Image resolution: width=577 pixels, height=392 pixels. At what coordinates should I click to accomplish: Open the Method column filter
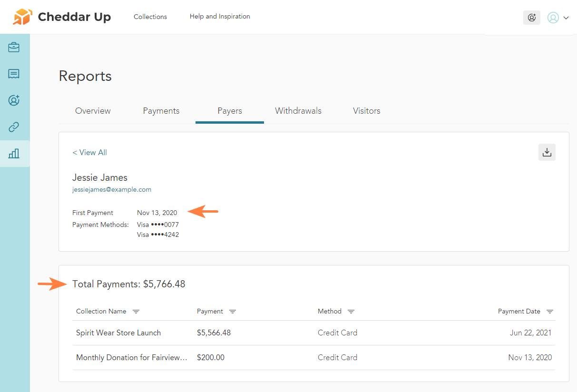pyautogui.click(x=351, y=312)
